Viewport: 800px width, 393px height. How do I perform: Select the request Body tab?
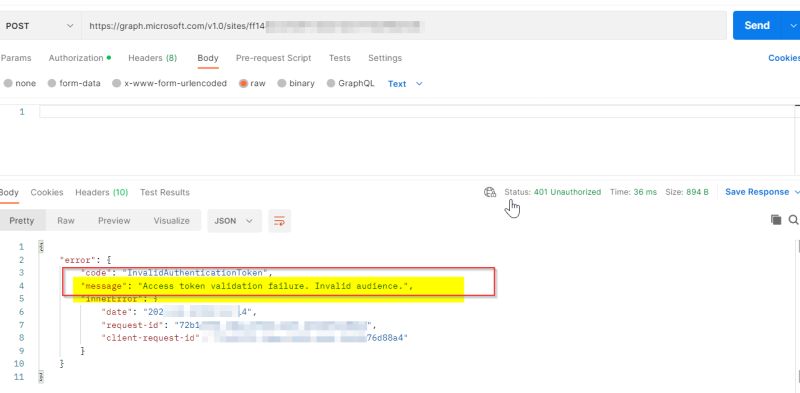[x=208, y=58]
